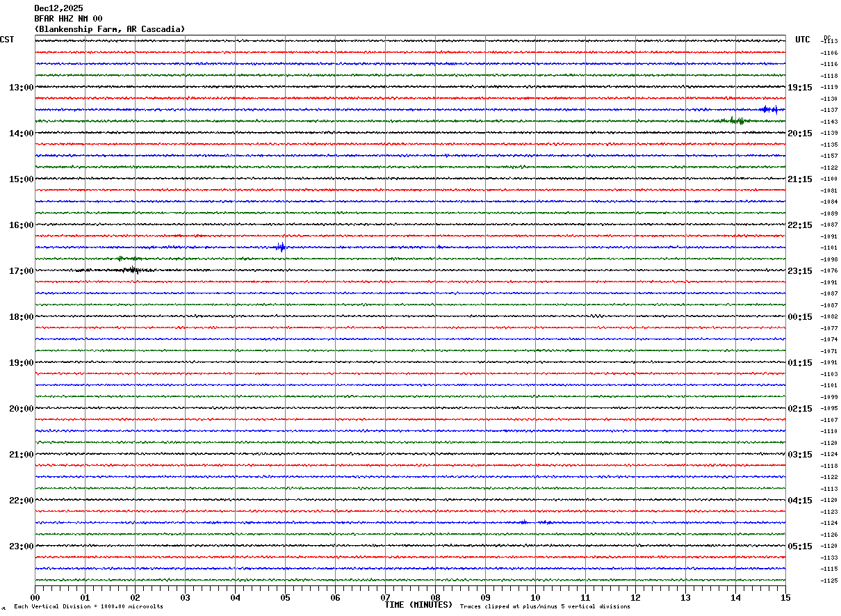Select minute 12 on the time axis

[635, 597]
